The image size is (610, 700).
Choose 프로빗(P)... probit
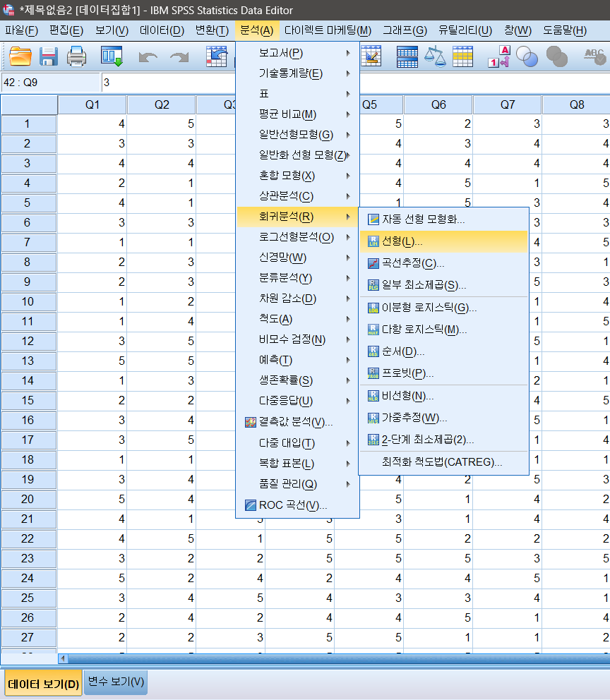coord(443,373)
